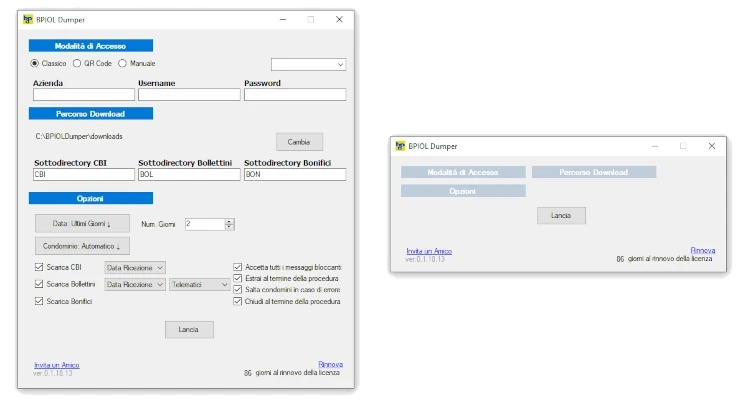The width and height of the screenshot is (748, 400).
Task: Follow the Rinnova link in larger window
Action: pos(330,364)
